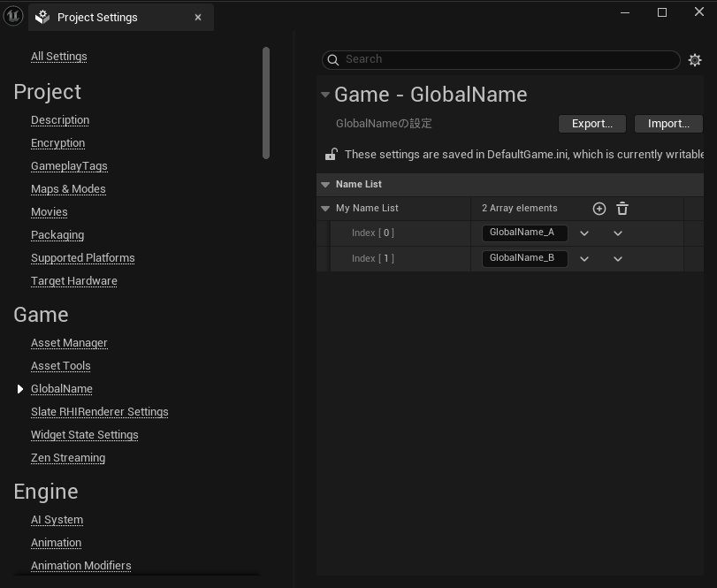Focus the Search settings field
Image resolution: width=717 pixels, height=588 pixels.
coord(504,59)
